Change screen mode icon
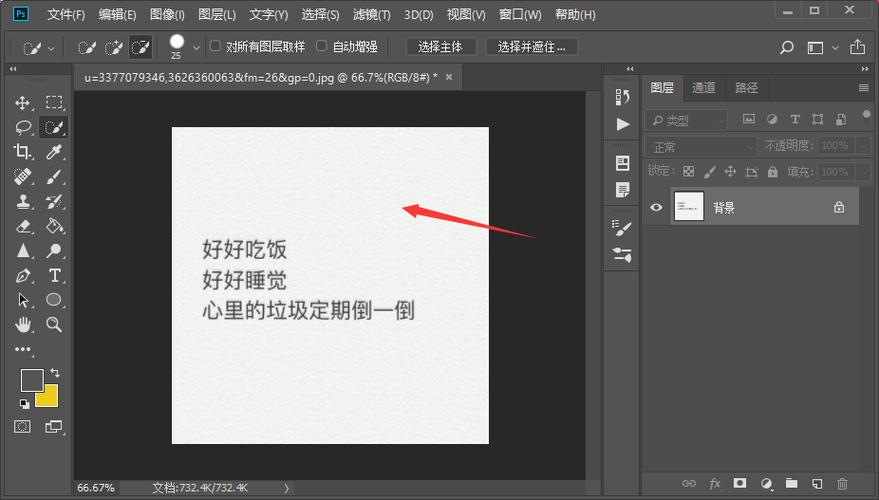The width and height of the screenshot is (879, 500). [x=54, y=427]
